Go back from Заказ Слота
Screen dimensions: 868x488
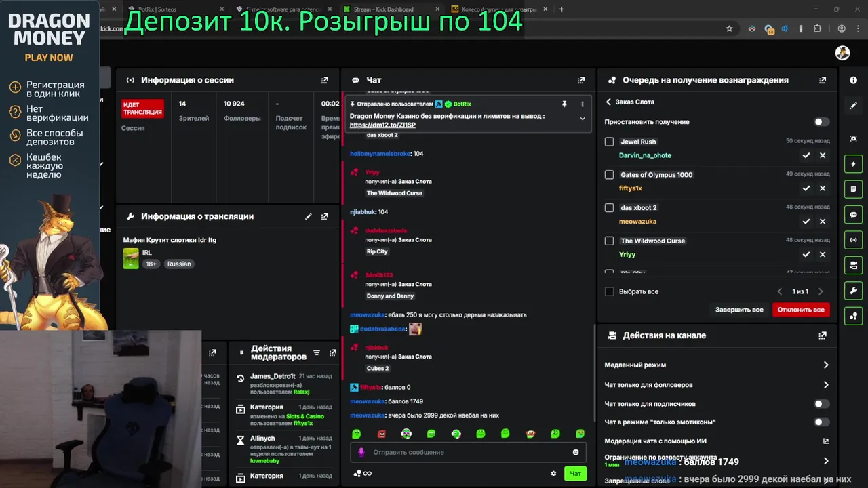tap(608, 102)
